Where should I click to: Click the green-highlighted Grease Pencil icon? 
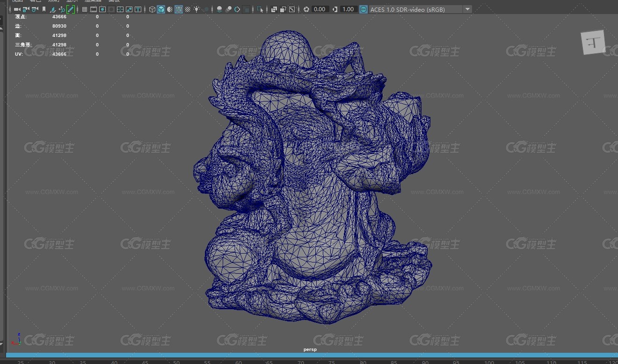tap(71, 9)
